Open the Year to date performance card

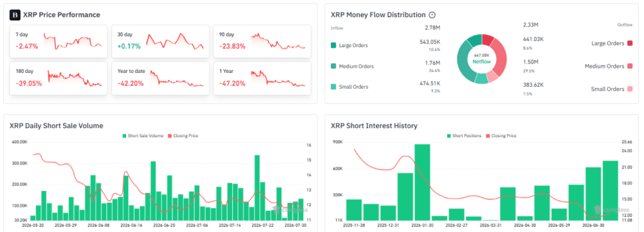coord(160,79)
